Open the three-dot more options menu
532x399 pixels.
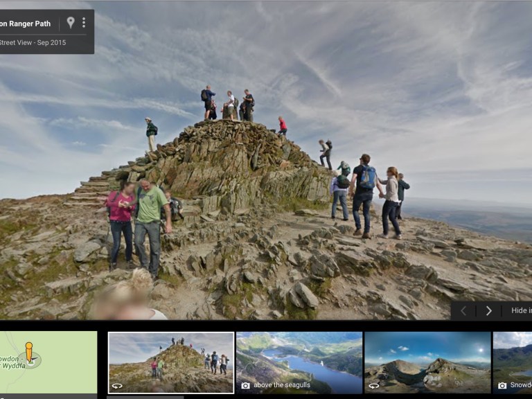pyautogui.click(x=84, y=23)
